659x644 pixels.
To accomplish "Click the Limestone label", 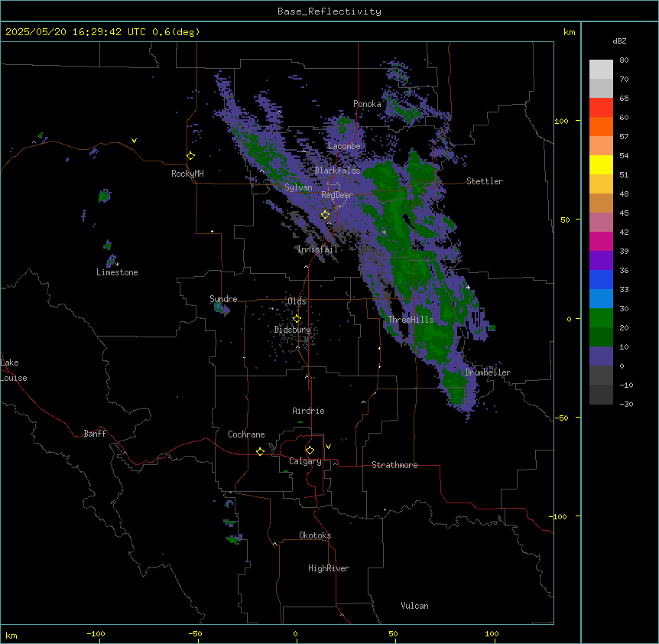I will (x=117, y=272).
